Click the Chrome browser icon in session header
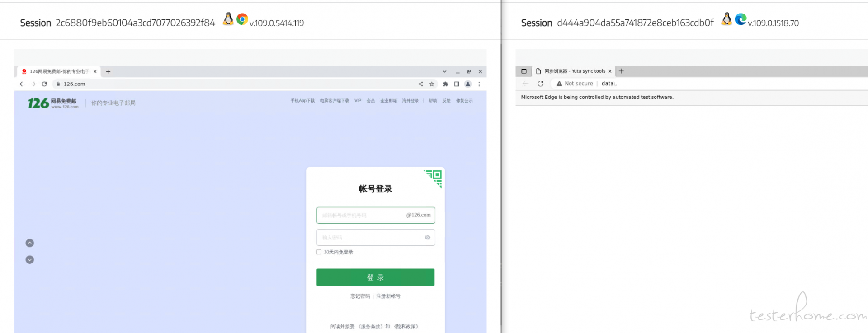 tap(242, 19)
